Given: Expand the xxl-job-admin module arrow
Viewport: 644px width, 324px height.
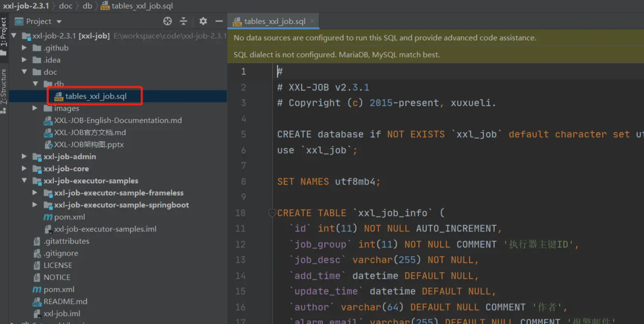Looking at the screenshot, I should [x=24, y=156].
